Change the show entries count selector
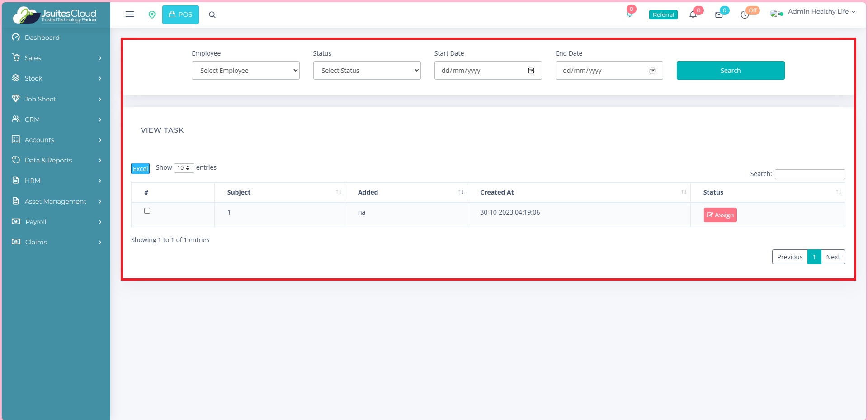 [184, 168]
